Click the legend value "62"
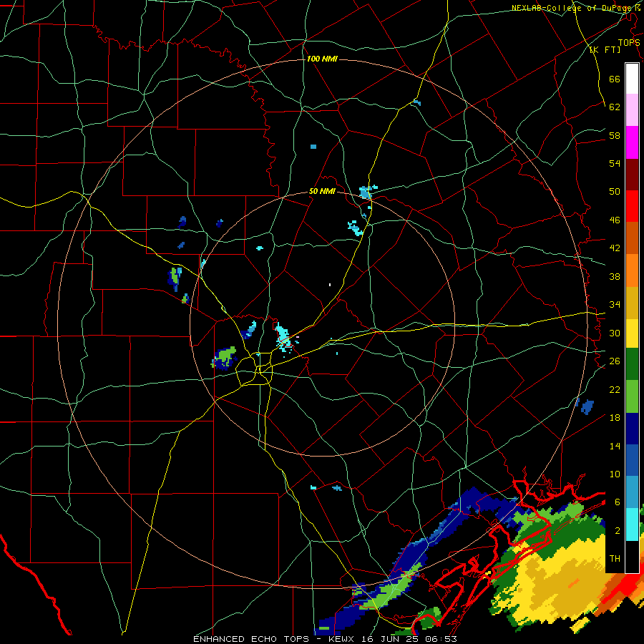 [x=615, y=107]
